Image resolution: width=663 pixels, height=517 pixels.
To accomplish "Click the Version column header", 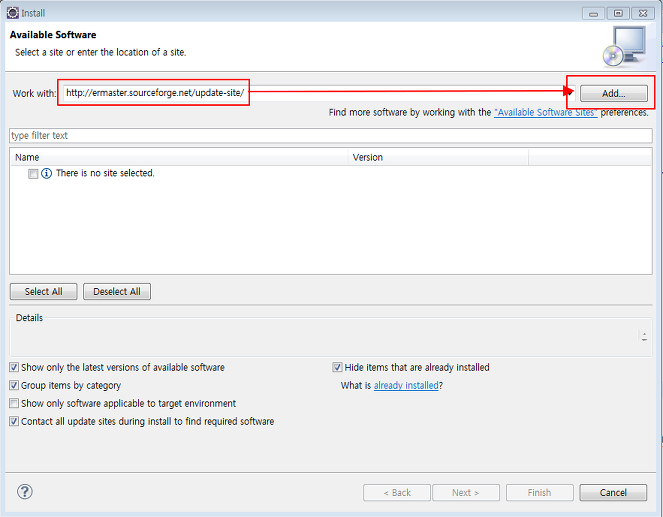I will click(x=438, y=157).
